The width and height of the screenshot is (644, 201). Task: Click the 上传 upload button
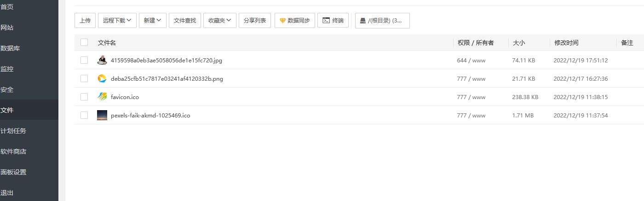pyautogui.click(x=85, y=21)
